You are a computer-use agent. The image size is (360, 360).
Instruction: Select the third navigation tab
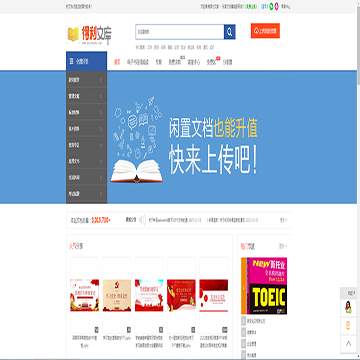(158, 62)
